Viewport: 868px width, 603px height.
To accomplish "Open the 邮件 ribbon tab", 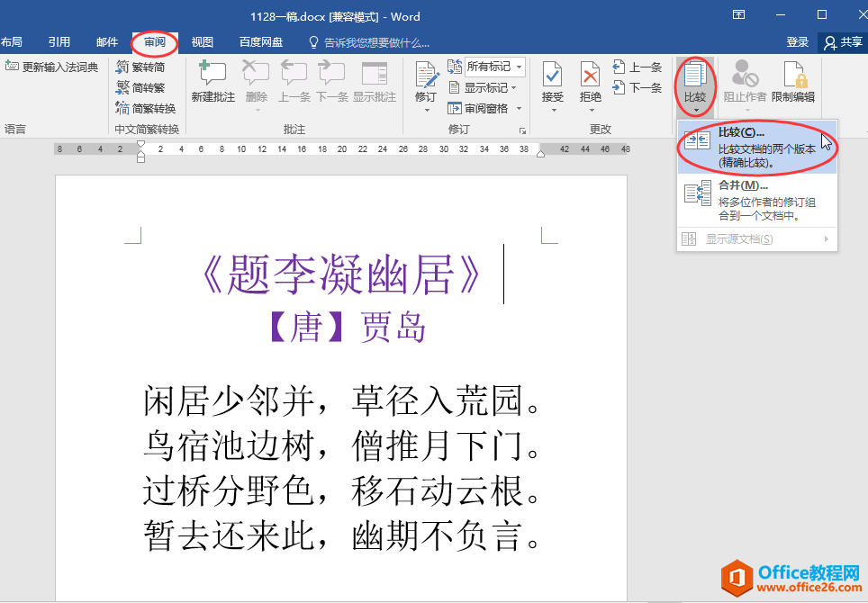I will [107, 42].
